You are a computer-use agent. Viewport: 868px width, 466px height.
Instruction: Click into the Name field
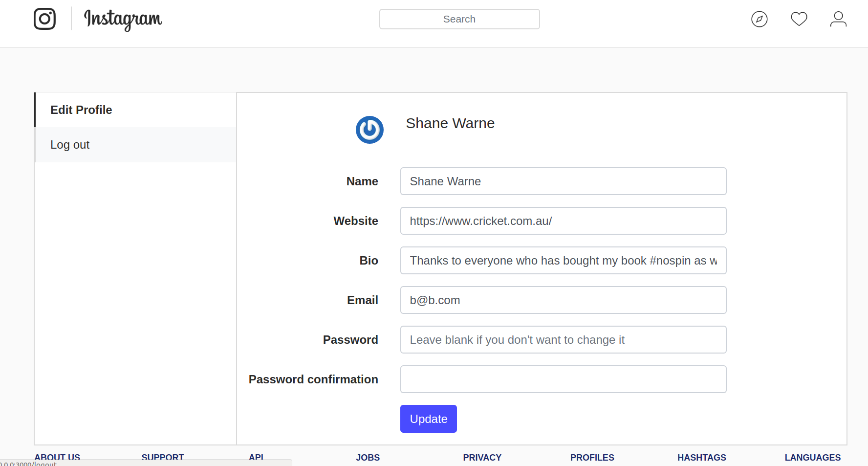[x=563, y=181]
